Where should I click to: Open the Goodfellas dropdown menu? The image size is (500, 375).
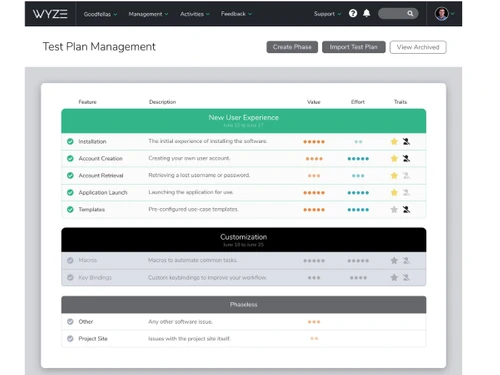(x=100, y=14)
